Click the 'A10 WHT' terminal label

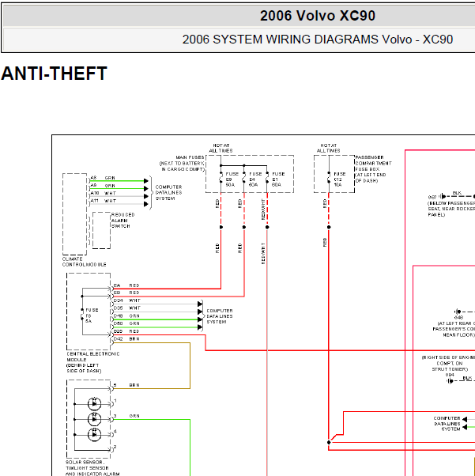coord(104,193)
